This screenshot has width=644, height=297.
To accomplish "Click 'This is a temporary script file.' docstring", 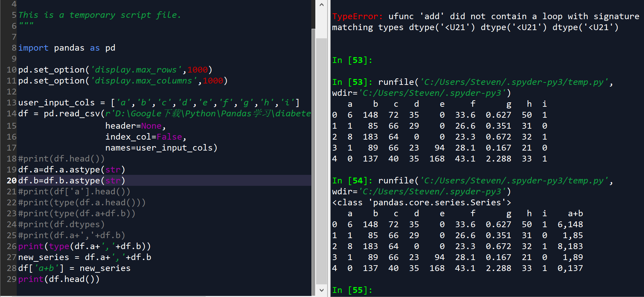I will click(99, 15).
